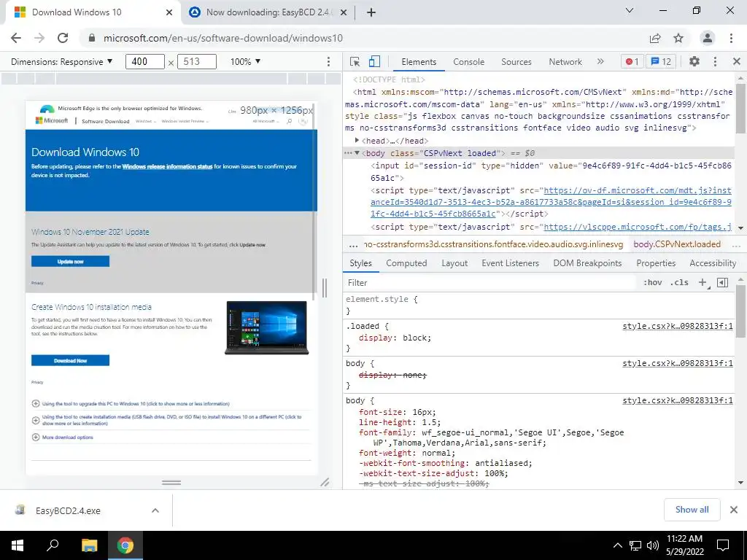
Task: Collapse the body element node
Action: [x=357, y=153]
